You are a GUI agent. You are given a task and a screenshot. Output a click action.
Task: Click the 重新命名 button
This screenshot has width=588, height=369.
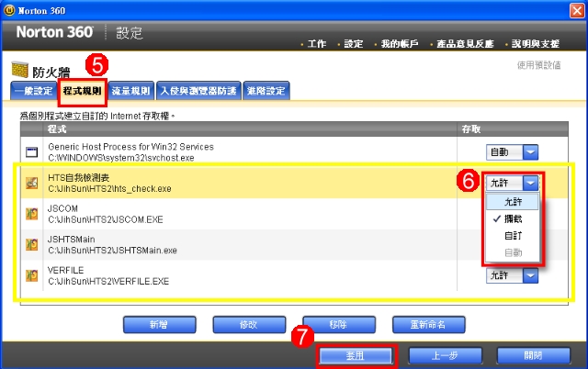click(x=429, y=324)
